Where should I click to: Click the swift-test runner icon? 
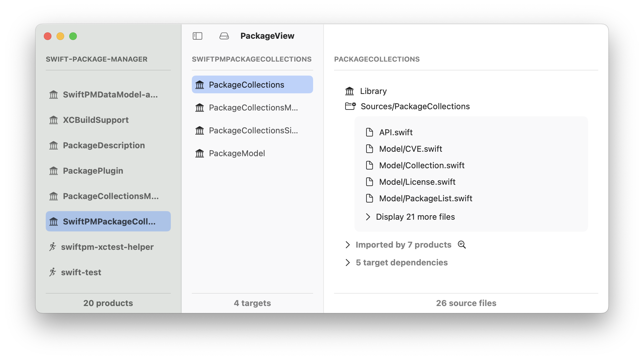(x=53, y=272)
